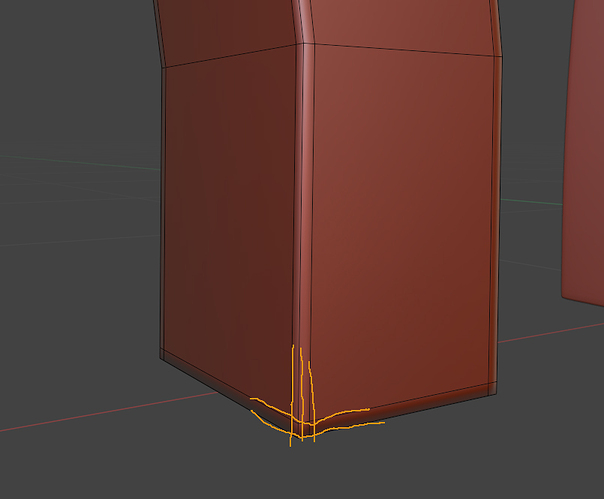The height and width of the screenshot is (499, 604).
Task: Select the left outer vertical edge of the box
Action: (162, 208)
